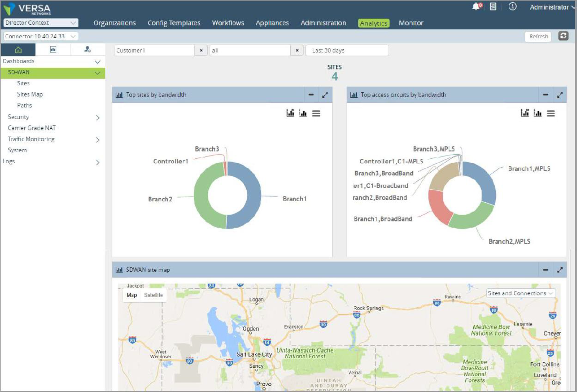Image resolution: width=577 pixels, height=392 pixels.
Task: Expand Top sites by bandwidth panel fullscreen
Action: (x=325, y=95)
